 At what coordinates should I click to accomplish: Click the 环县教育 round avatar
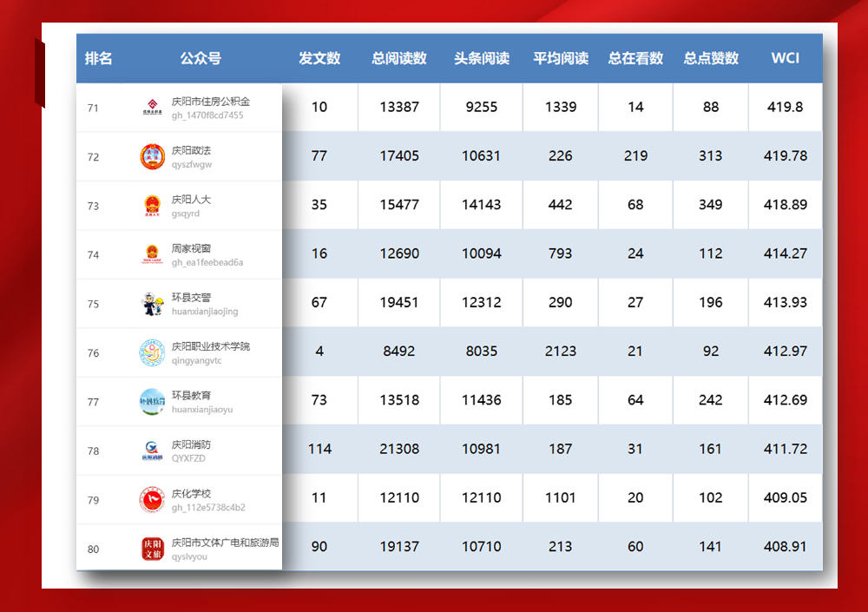tap(152, 402)
